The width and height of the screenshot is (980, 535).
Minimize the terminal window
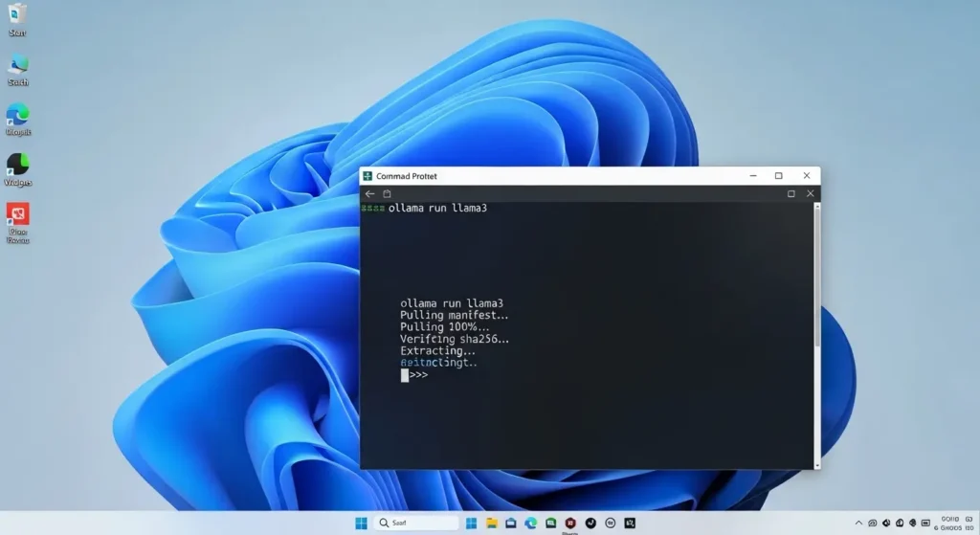tap(753, 176)
